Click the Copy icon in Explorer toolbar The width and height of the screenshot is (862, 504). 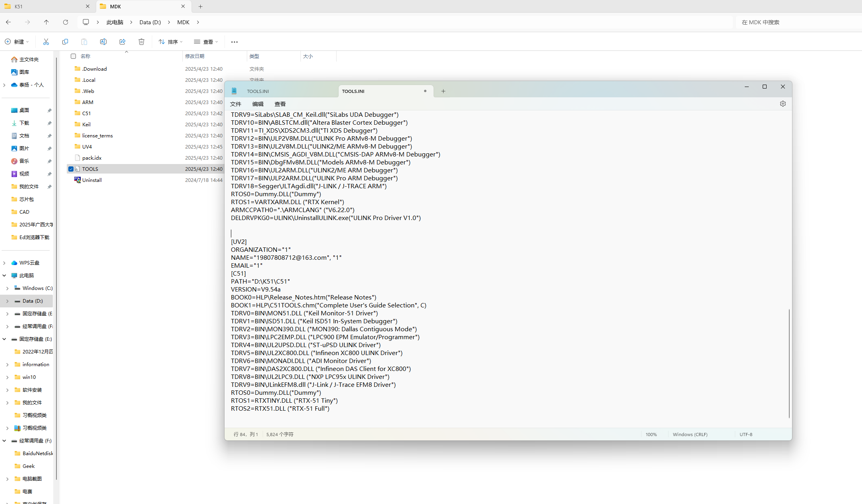65,42
